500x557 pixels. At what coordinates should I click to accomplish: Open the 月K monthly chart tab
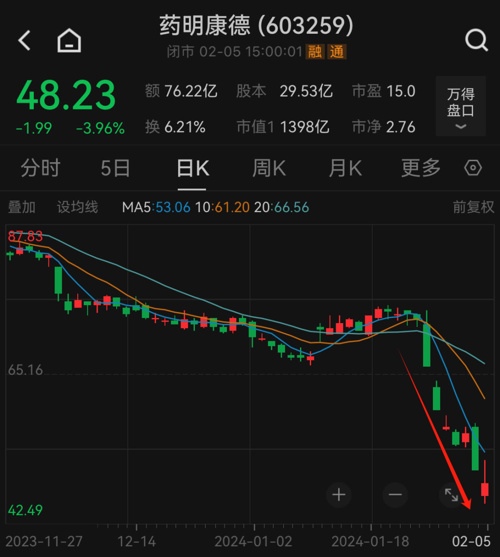(345, 168)
